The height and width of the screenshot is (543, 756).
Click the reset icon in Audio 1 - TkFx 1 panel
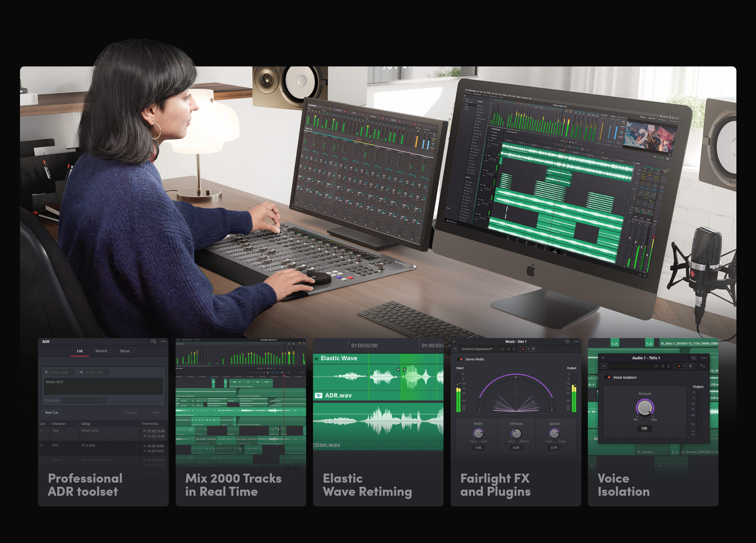693,358
